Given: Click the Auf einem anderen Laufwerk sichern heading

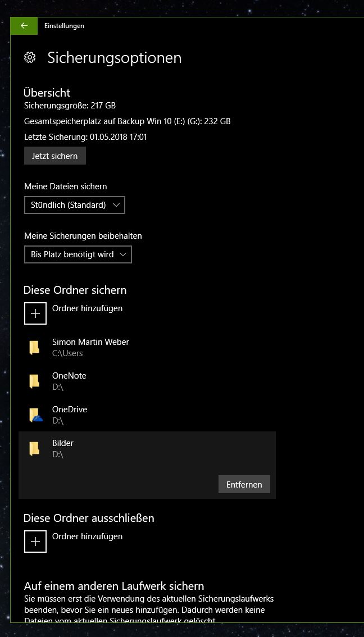Looking at the screenshot, I should [113, 586].
